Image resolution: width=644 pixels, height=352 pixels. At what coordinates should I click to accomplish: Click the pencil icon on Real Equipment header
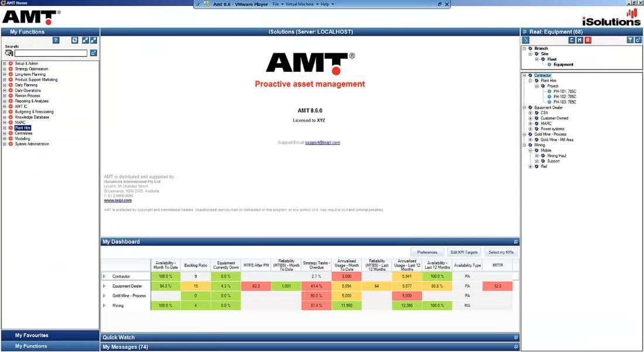tap(525, 32)
